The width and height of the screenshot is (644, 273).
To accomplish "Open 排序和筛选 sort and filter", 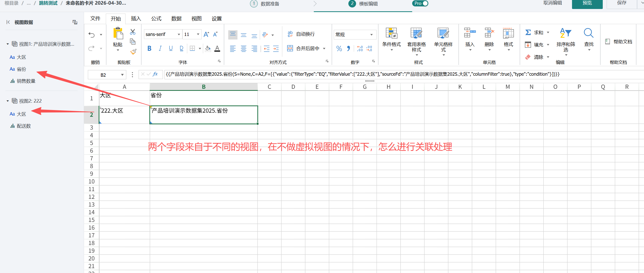I will (x=566, y=42).
